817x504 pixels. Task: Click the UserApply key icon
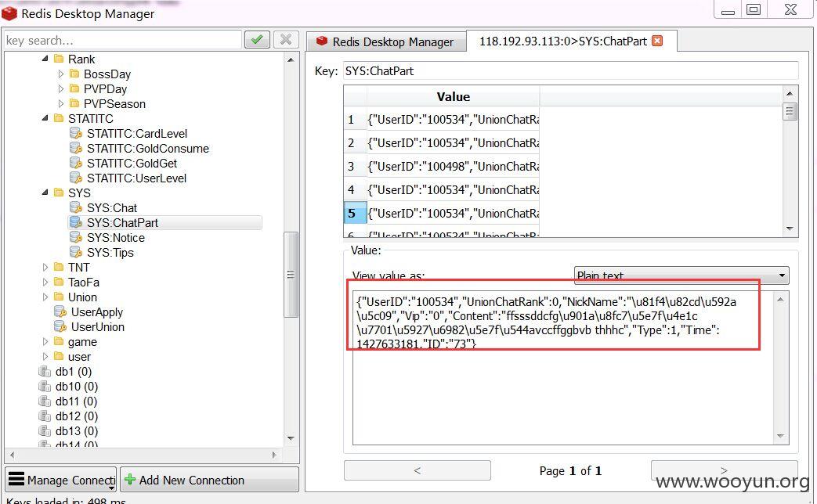coord(60,312)
